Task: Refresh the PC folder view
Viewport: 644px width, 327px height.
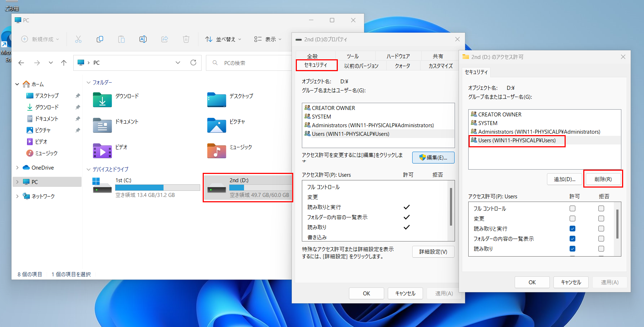Action: [x=193, y=63]
